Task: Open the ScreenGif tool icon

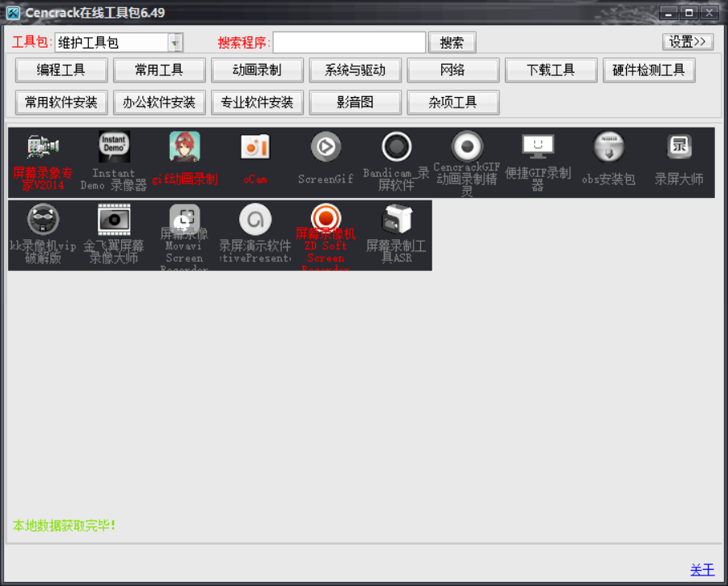Action: (326, 147)
